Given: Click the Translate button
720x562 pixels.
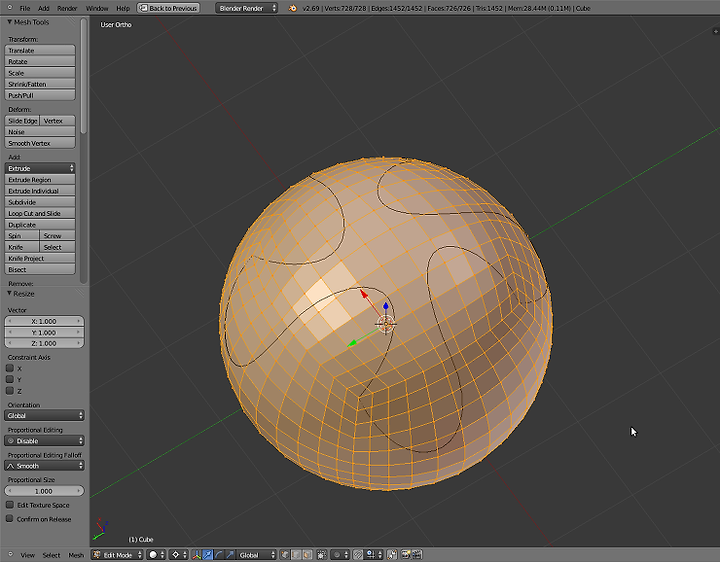Looking at the screenshot, I should tap(40, 50).
